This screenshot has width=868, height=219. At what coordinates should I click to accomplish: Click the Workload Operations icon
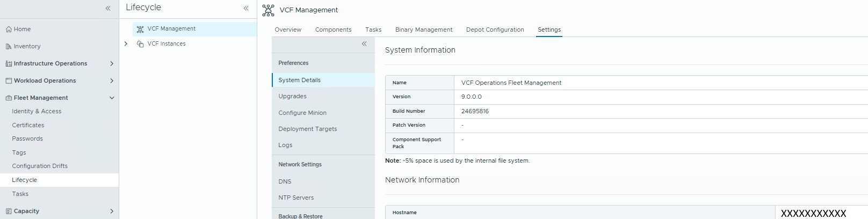click(9, 81)
